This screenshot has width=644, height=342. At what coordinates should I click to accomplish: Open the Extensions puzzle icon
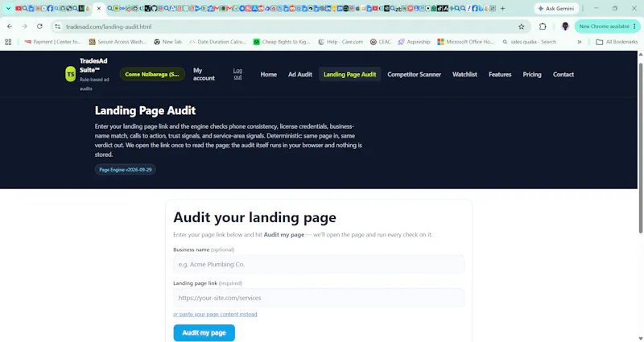(x=543, y=27)
